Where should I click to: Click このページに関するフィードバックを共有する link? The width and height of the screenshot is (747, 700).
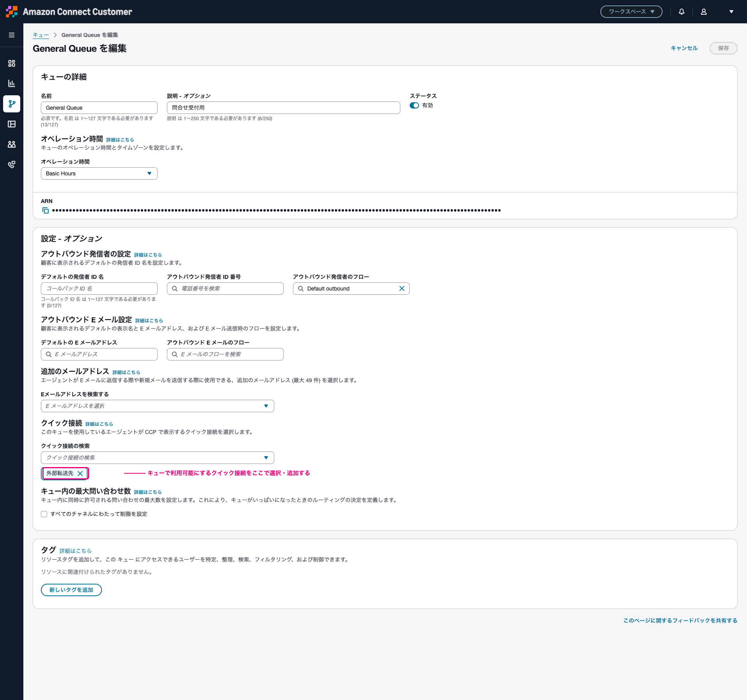click(680, 621)
